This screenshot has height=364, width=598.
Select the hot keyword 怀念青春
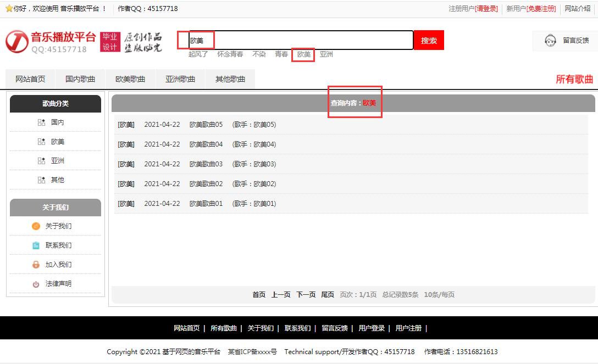(230, 54)
